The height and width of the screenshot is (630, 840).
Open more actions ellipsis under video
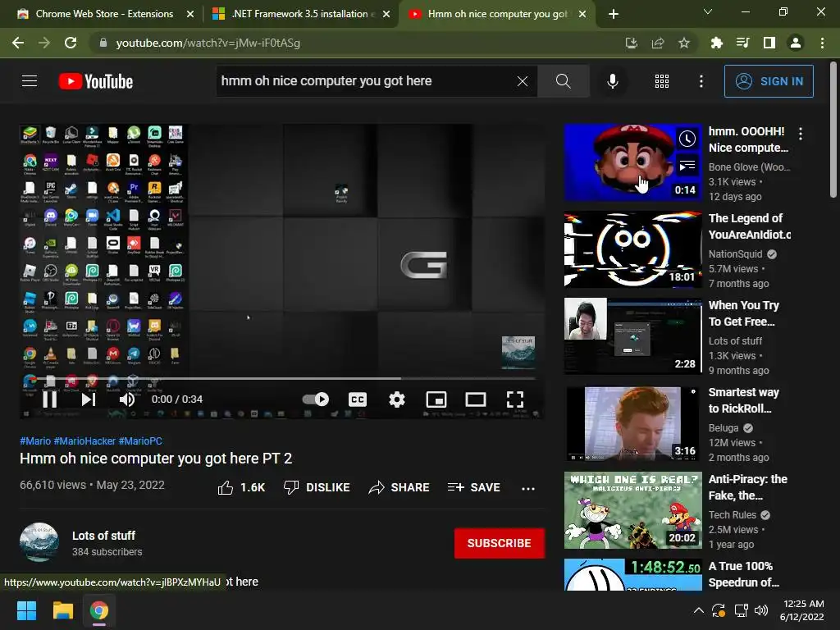coord(528,488)
